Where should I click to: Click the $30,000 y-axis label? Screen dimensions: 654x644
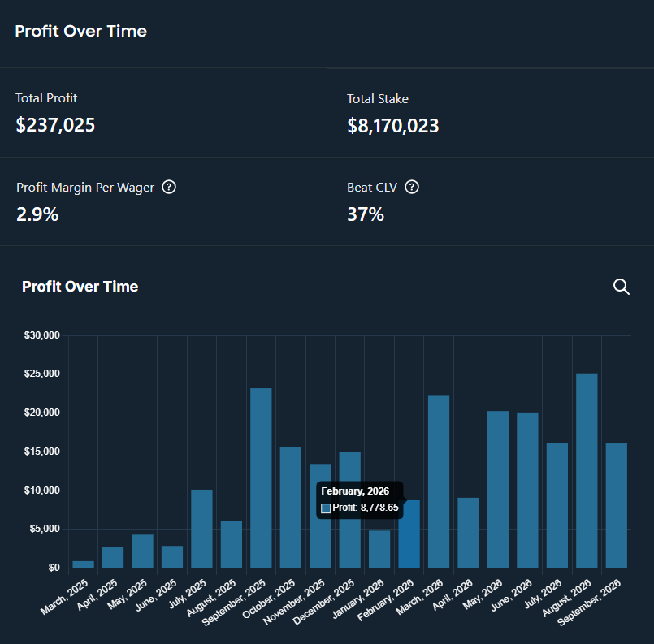pyautogui.click(x=41, y=335)
